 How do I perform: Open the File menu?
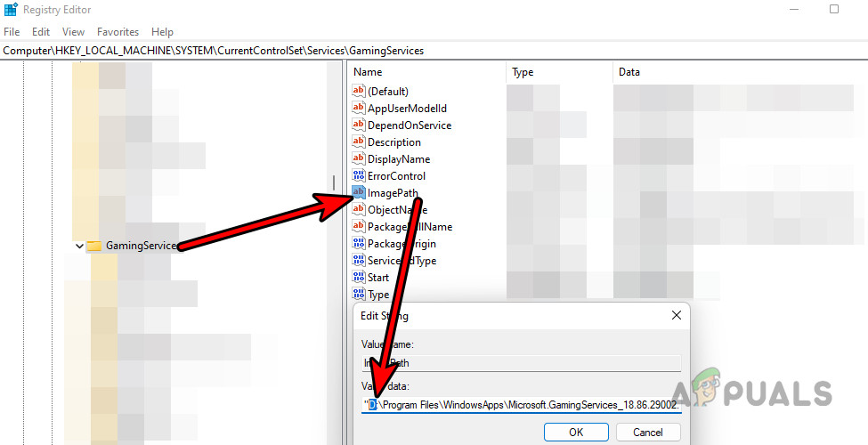click(12, 32)
